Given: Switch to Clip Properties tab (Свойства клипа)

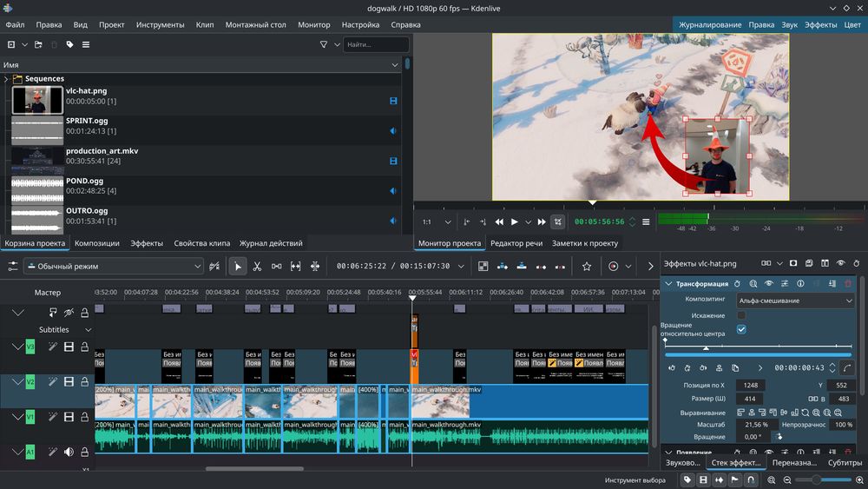Looking at the screenshot, I should point(202,243).
